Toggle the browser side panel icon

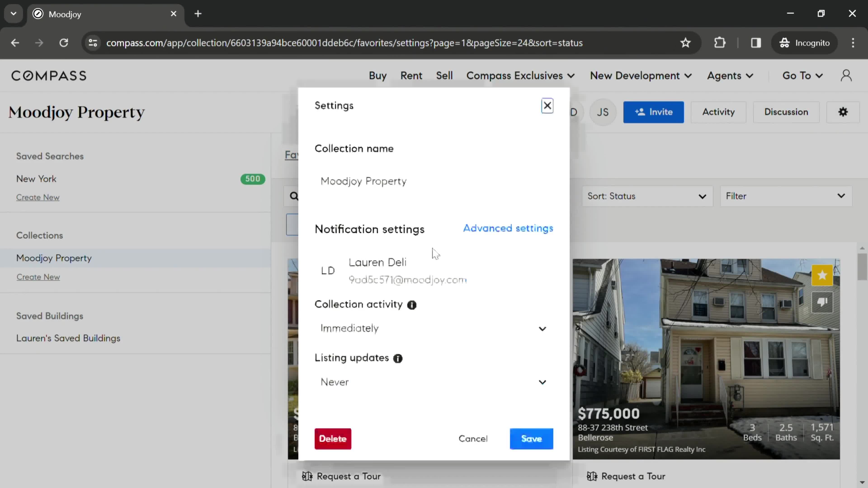click(x=756, y=43)
